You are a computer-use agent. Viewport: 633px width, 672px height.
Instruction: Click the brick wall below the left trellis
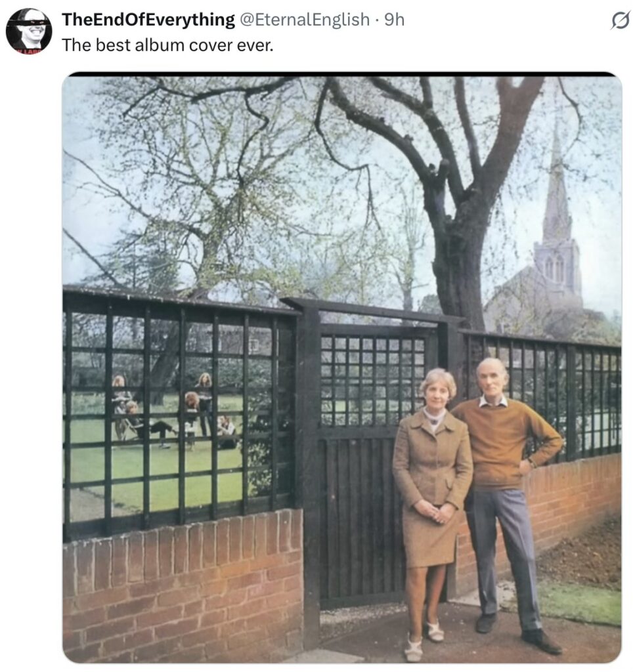click(x=184, y=587)
